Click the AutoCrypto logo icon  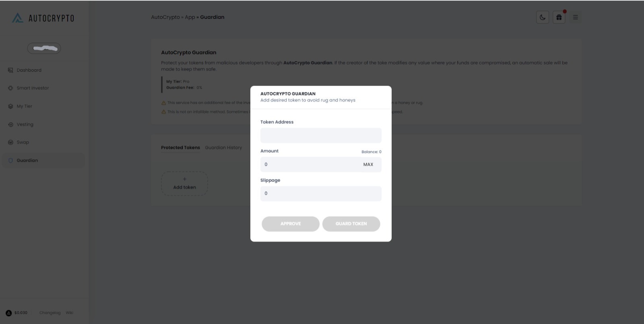point(18,18)
